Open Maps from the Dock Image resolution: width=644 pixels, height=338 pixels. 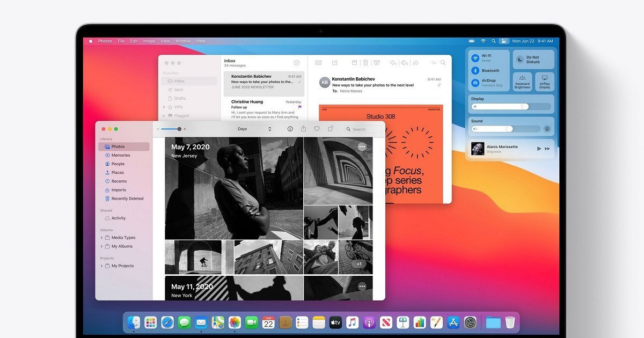coord(218,322)
